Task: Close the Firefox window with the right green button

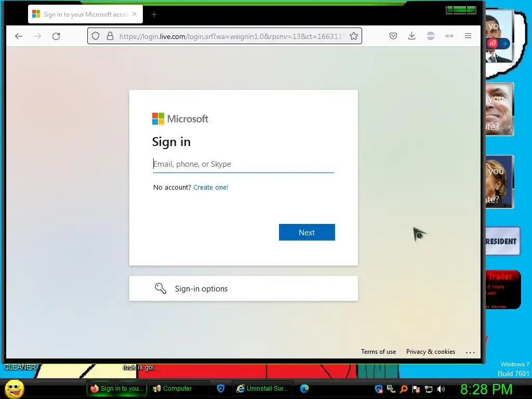Action: [471, 9]
